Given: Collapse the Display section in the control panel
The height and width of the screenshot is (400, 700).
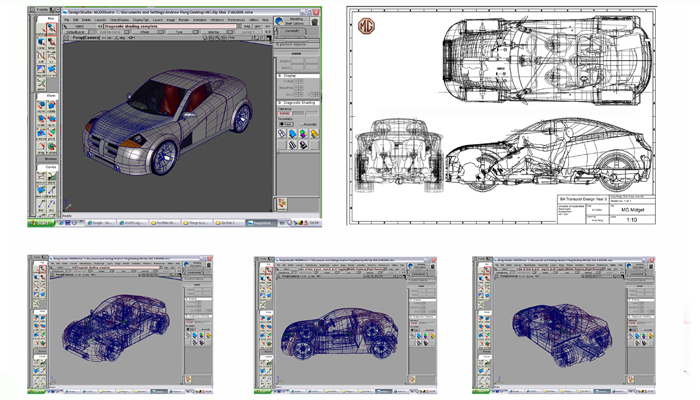Looking at the screenshot, I should pyautogui.click(x=279, y=76).
